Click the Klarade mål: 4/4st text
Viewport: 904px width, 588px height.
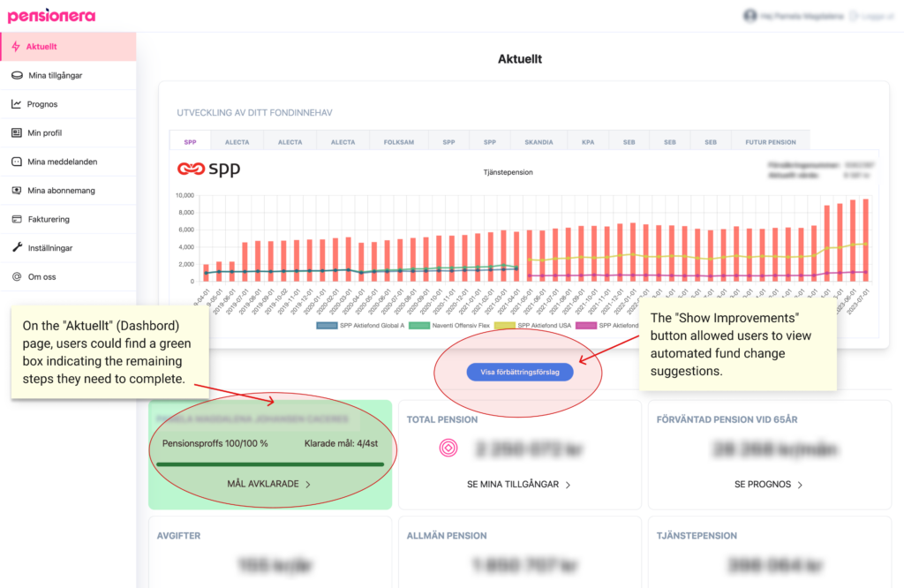pos(342,444)
